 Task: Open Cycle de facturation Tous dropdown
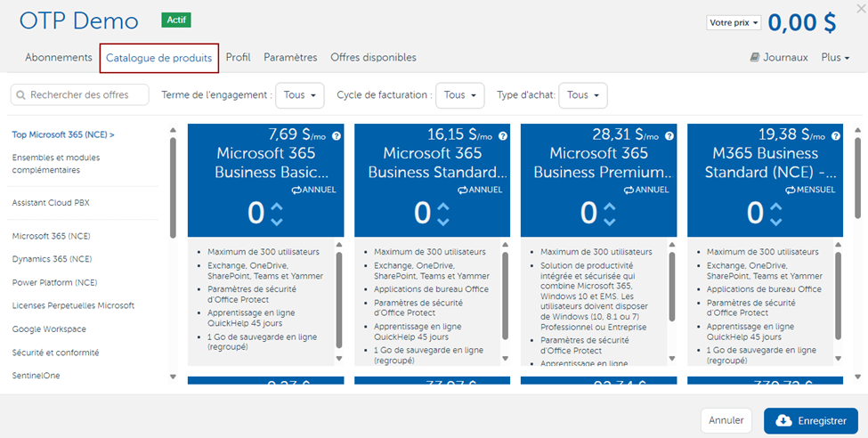point(460,95)
